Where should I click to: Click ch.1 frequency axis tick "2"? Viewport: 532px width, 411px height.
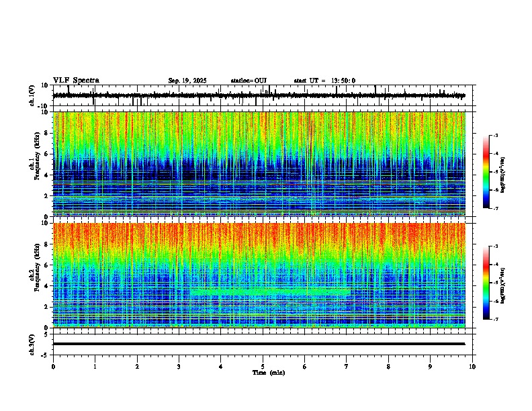[x=46, y=196]
